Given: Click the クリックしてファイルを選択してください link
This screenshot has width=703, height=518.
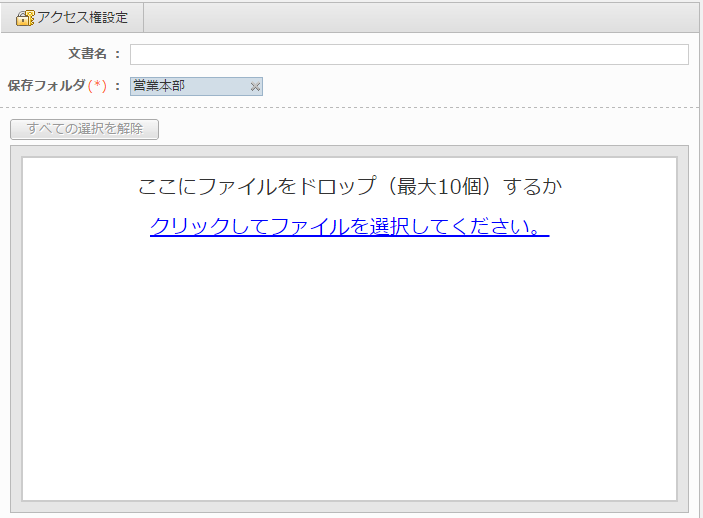Looking at the screenshot, I should 349,226.
